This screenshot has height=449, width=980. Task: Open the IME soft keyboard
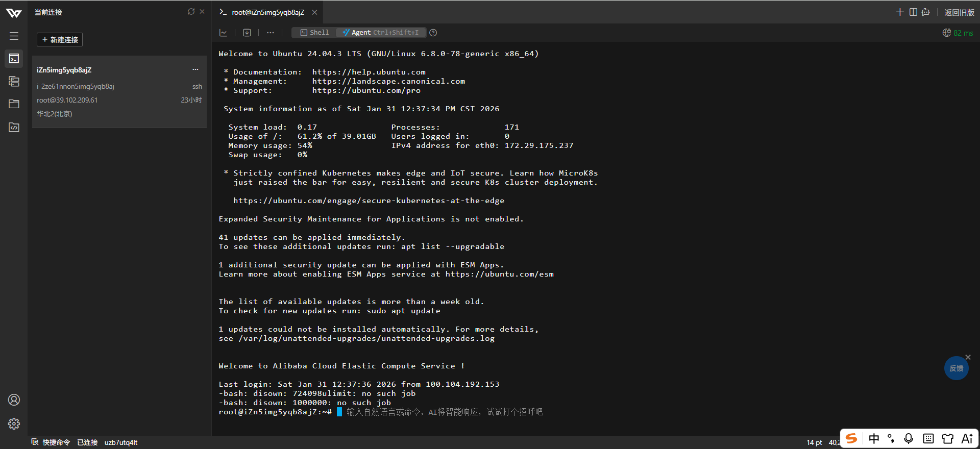(928, 438)
